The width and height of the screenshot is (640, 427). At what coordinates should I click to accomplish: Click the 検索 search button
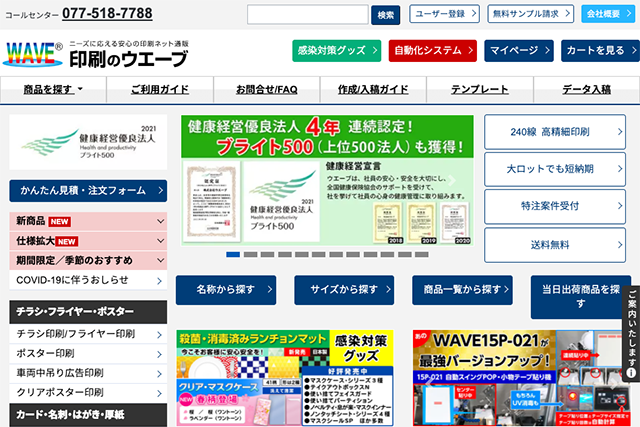point(385,15)
